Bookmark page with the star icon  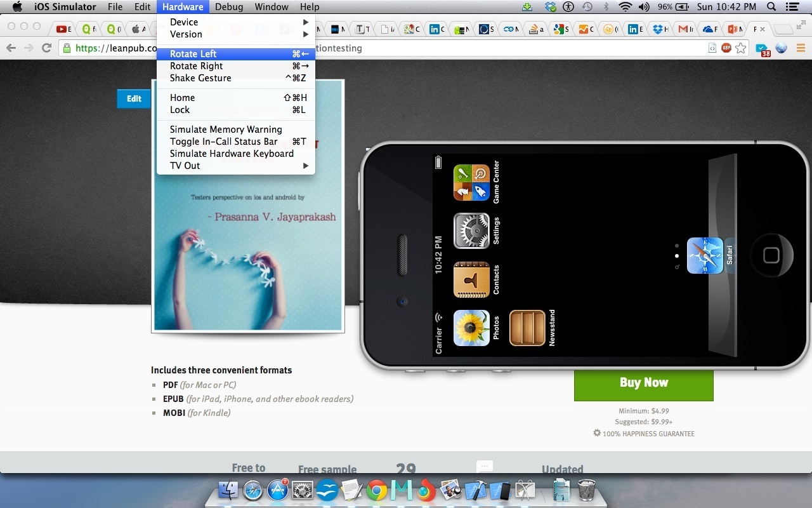click(740, 48)
